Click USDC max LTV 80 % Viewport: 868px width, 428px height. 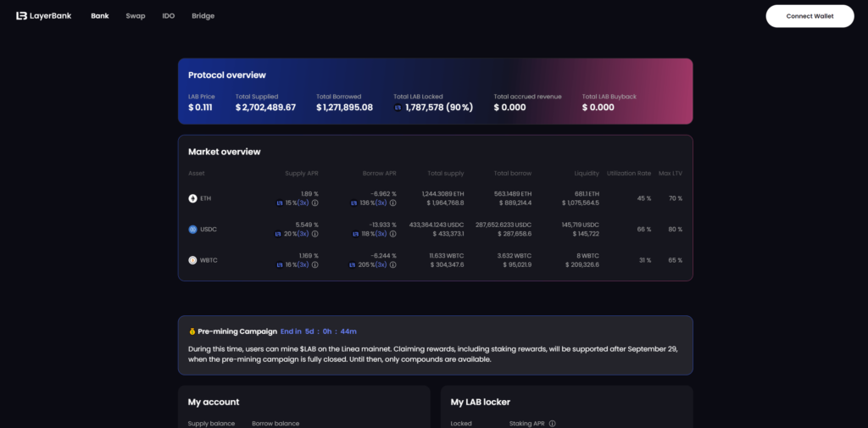click(x=676, y=229)
